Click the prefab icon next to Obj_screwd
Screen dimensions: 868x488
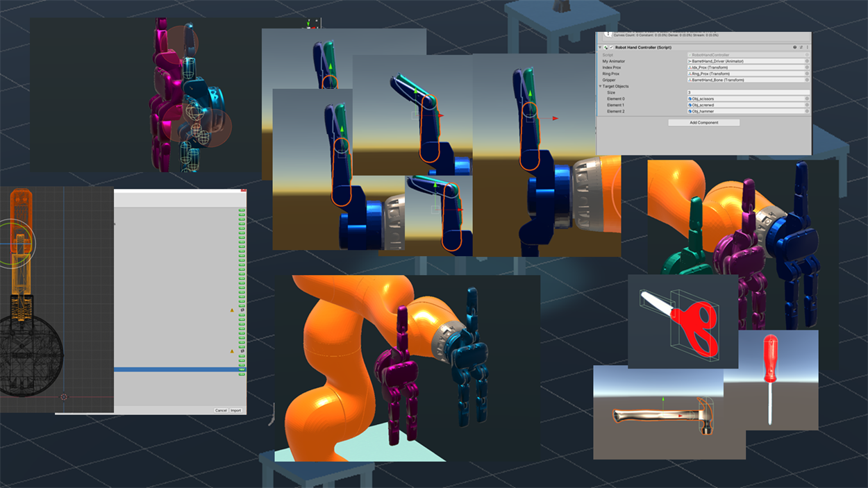click(690, 105)
